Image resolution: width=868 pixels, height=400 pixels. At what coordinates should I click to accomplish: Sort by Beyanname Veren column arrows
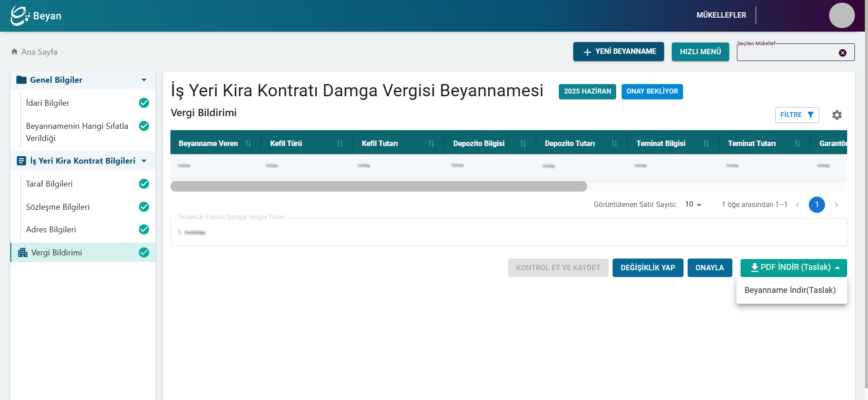tap(248, 143)
